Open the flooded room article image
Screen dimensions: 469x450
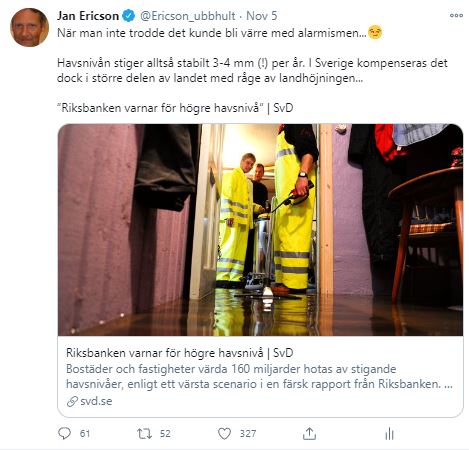tap(260, 230)
